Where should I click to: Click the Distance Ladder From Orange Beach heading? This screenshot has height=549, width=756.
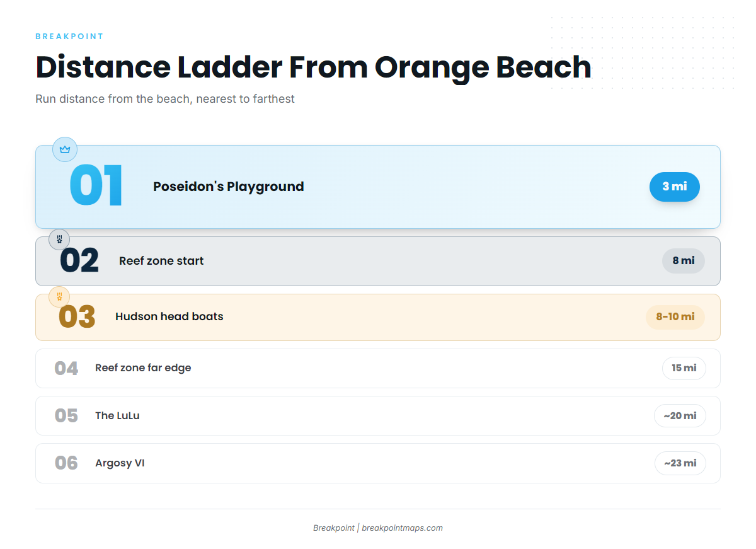(313, 67)
